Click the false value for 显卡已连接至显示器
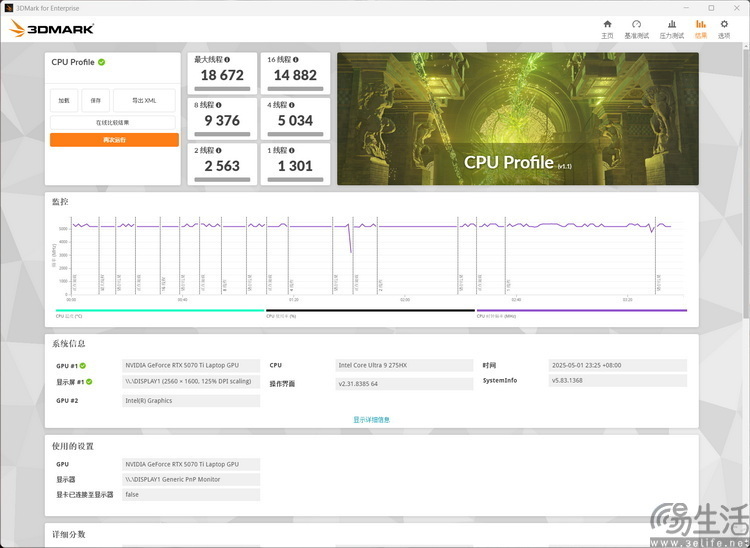The width and height of the screenshot is (750, 548). coord(191,494)
